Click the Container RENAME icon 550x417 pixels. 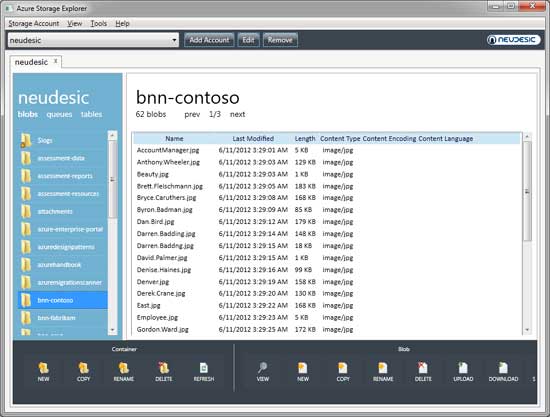(x=123, y=368)
